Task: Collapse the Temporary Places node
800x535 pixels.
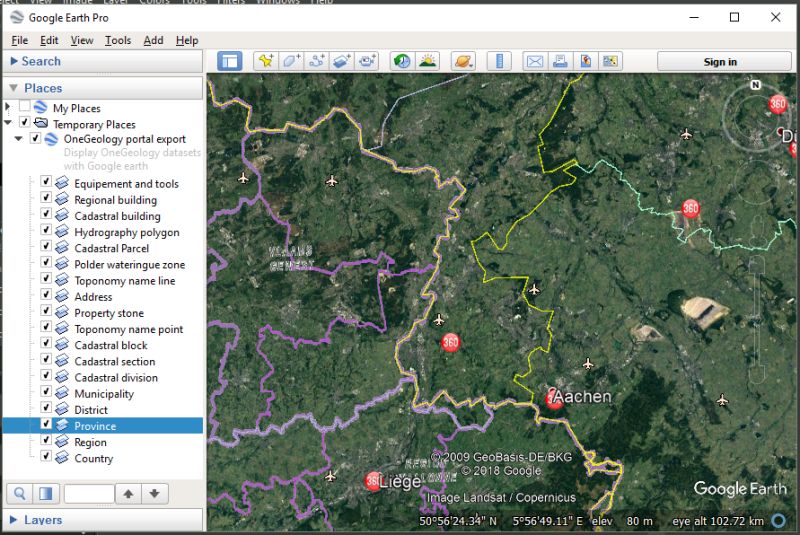Action: [x=8, y=123]
